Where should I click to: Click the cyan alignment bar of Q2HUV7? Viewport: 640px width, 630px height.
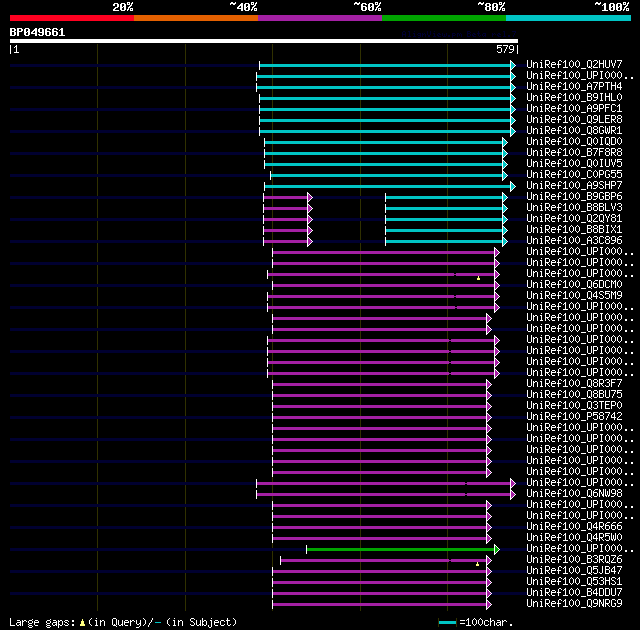pos(385,65)
